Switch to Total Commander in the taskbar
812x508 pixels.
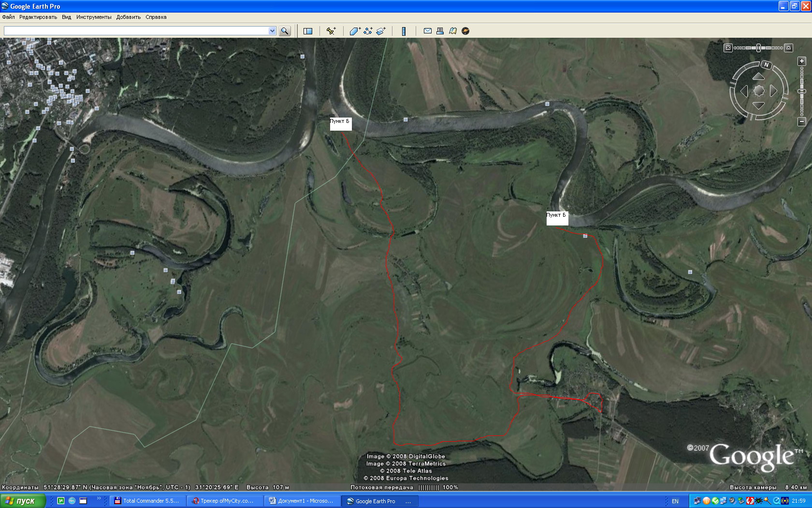pos(146,501)
